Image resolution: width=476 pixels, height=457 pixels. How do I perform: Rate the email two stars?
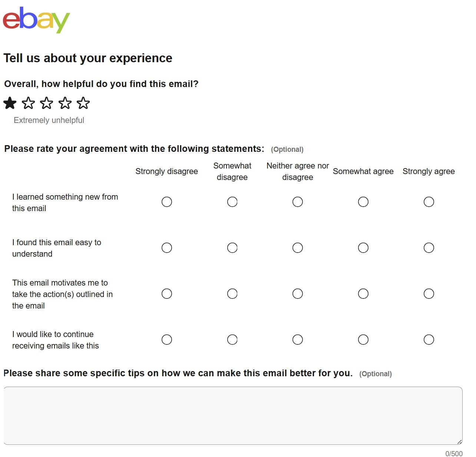click(x=28, y=103)
